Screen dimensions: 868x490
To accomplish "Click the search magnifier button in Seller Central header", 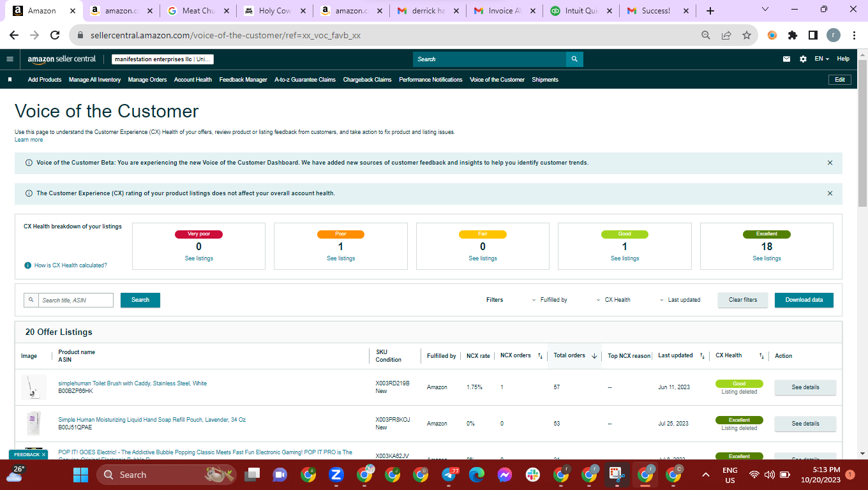I will coord(574,59).
